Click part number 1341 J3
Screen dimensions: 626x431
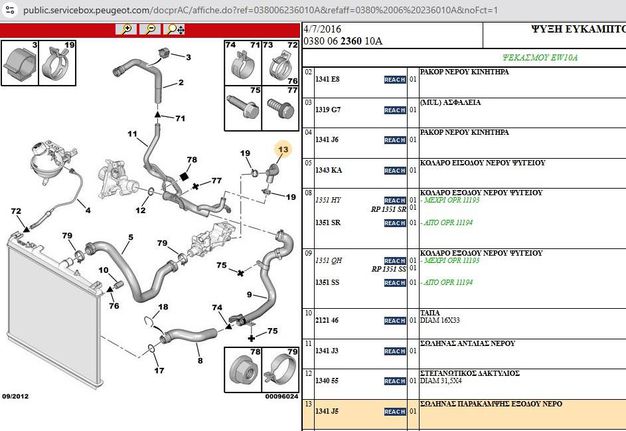click(327, 351)
